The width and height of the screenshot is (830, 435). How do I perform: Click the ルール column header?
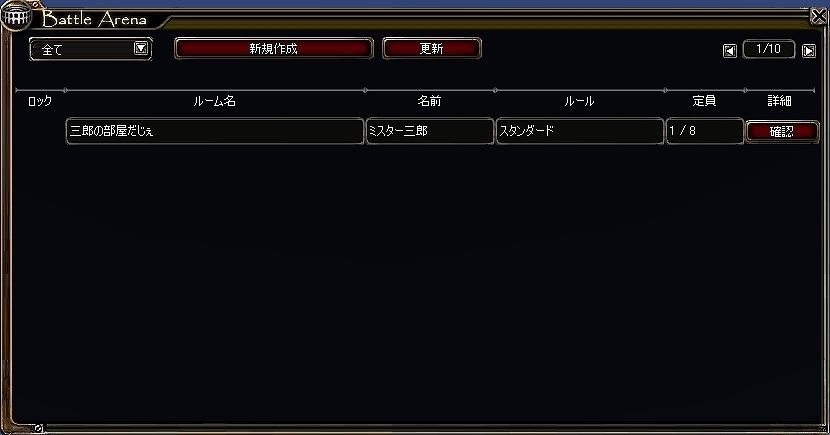coord(579,101)
